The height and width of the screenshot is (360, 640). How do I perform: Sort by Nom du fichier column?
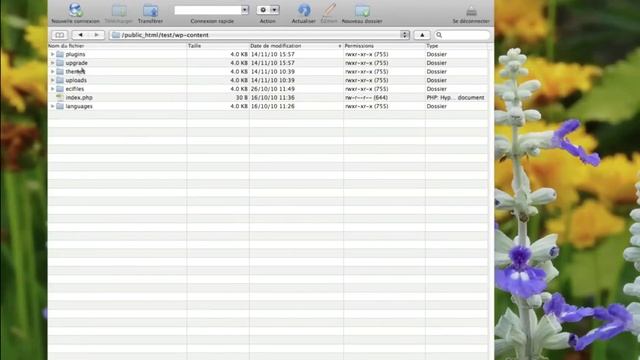pos(117,46)
